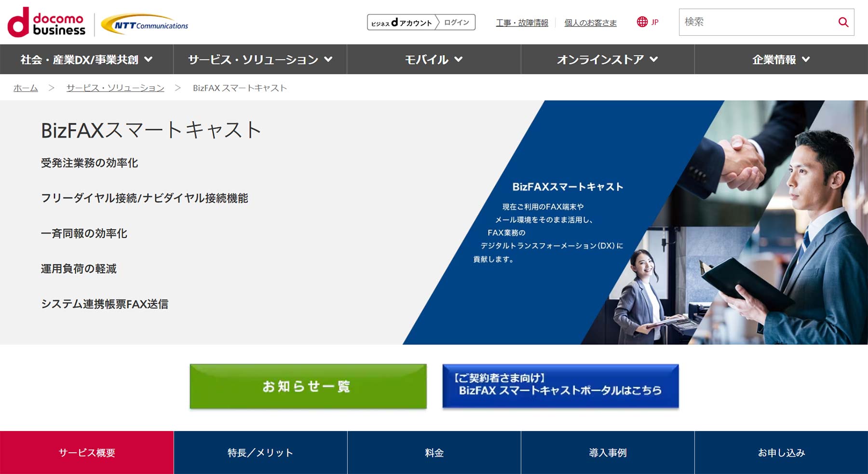Open the 工事・故障情報 link
Image resolution: width=868 pixels, height=474 pixels.
coord(522,23)
